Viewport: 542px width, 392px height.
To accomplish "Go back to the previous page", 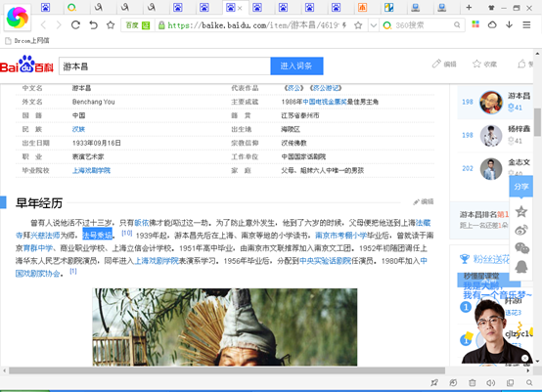I will (x=44, y=24).
